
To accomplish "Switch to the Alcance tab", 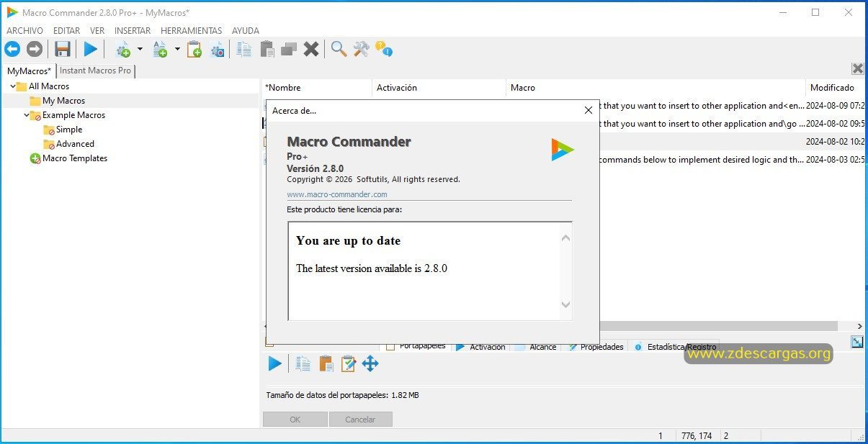I will coord(535,347).
